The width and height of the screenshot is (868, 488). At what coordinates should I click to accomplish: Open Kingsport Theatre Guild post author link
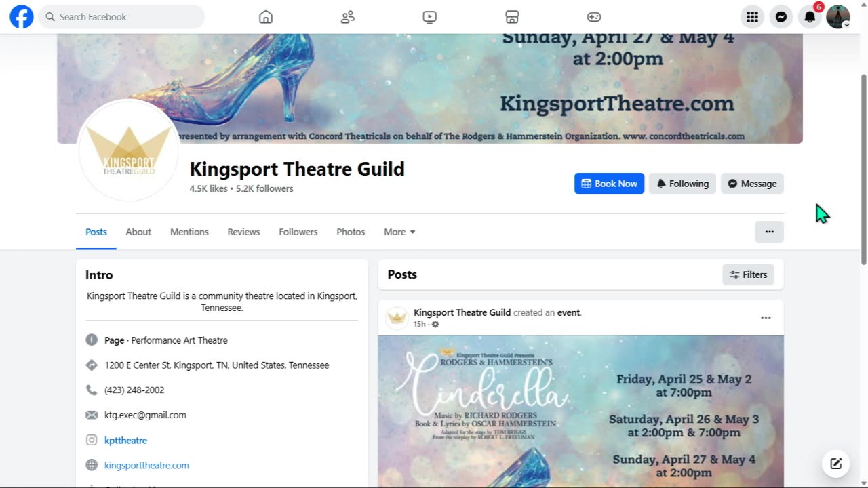tap(462, 312)
